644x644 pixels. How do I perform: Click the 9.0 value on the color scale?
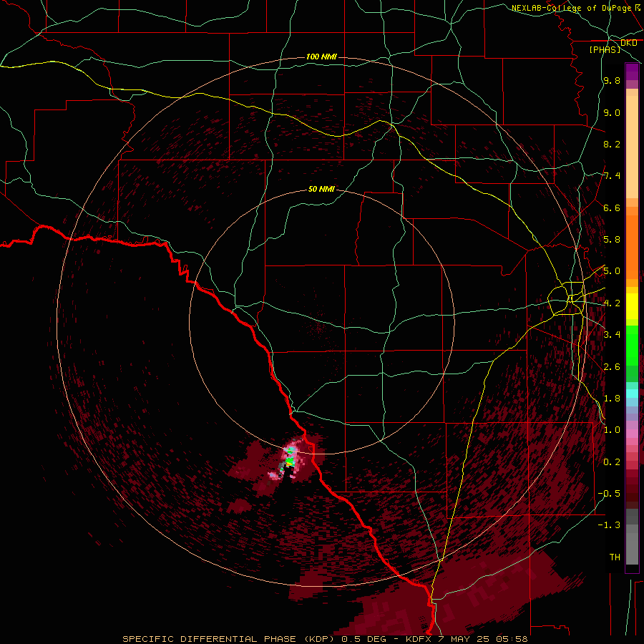tap(612, 112)
